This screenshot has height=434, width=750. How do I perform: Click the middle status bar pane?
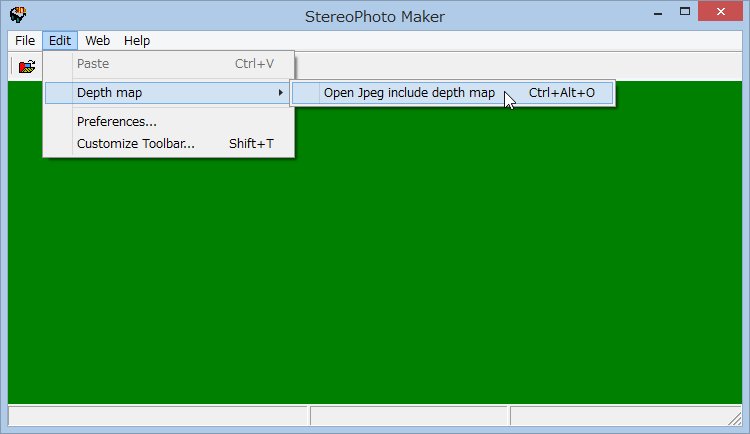409,415
